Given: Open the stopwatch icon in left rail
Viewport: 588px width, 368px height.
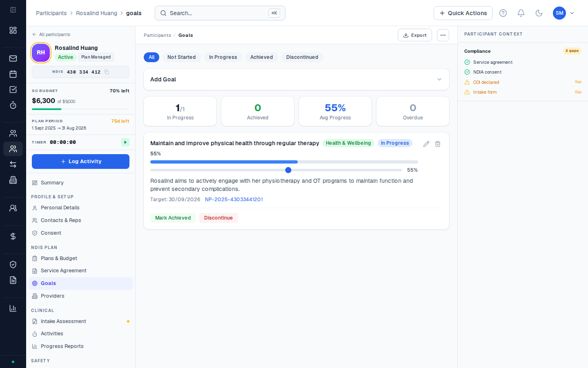Looking at the screenshot, I should (13, 105).
